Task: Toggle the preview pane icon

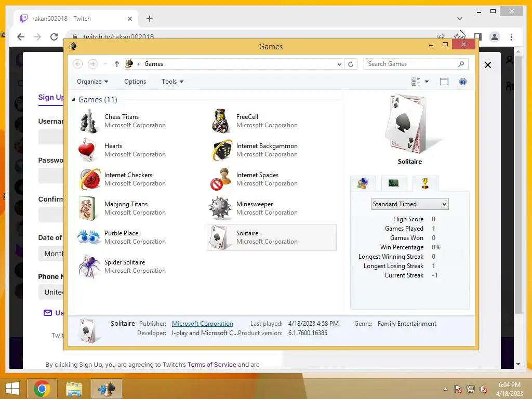Action: click(444, 82)
